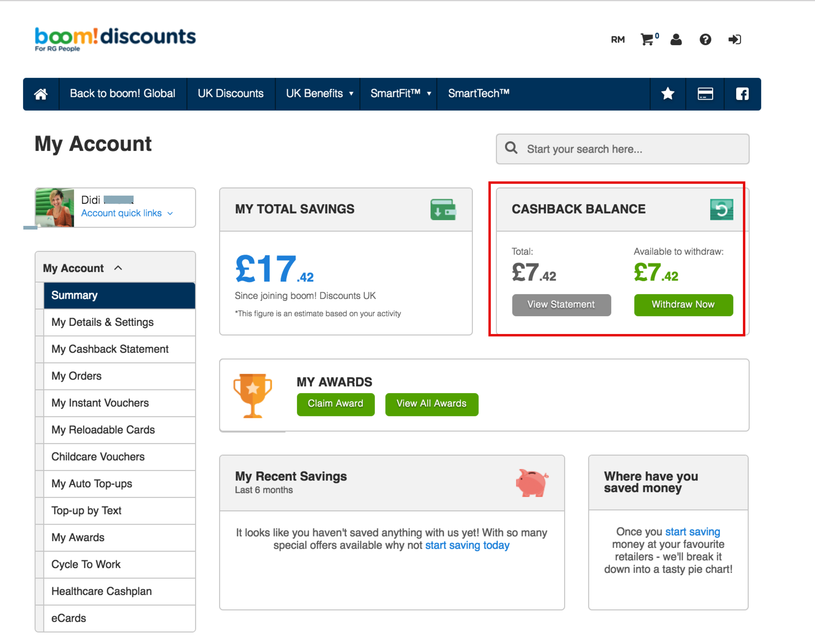Click Where have you saved money heading

pyautogui.click(x=651, y=482)
